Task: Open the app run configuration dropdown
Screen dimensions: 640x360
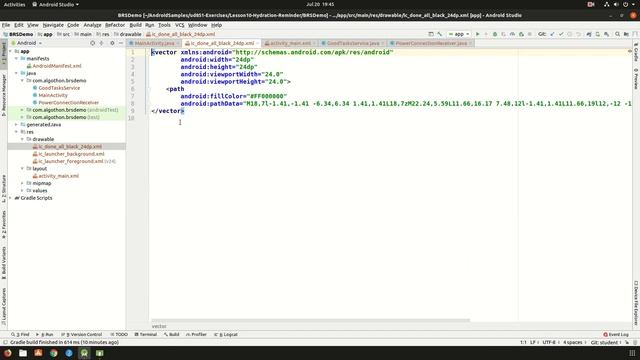Action: click(459, 34)
